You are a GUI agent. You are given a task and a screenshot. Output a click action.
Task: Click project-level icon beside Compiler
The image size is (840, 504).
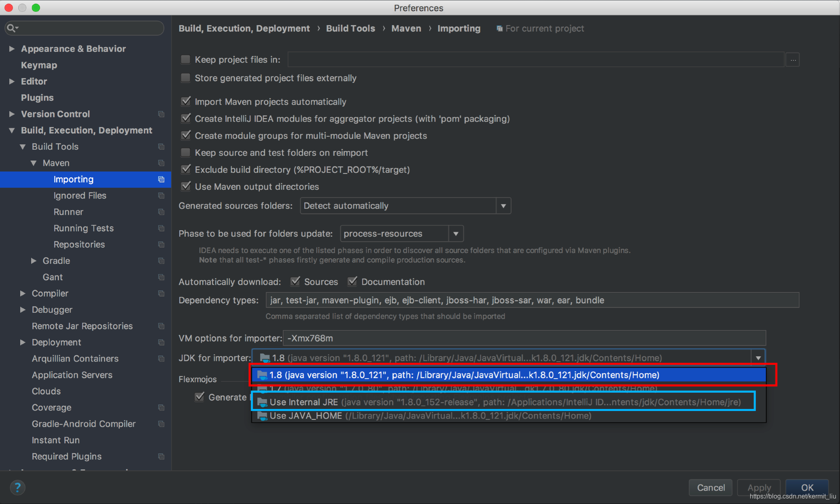pyautogui.click(x=161, y=293)
